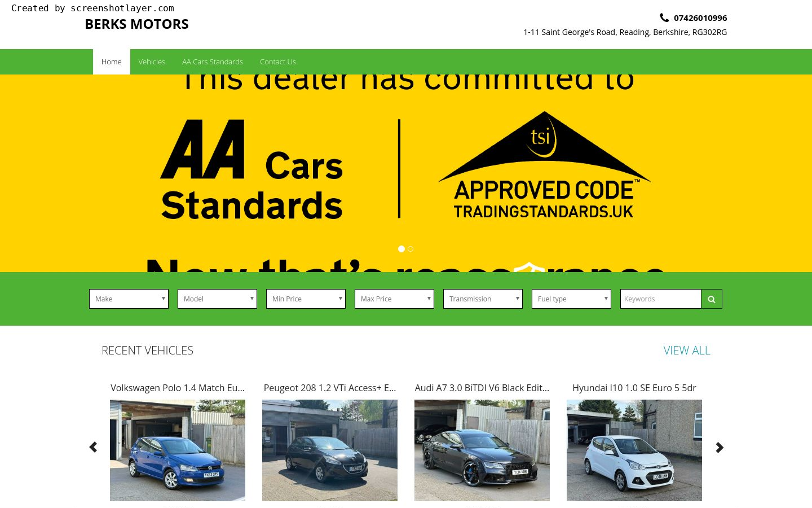View the dark Audi A7 photo

(482, 450)
